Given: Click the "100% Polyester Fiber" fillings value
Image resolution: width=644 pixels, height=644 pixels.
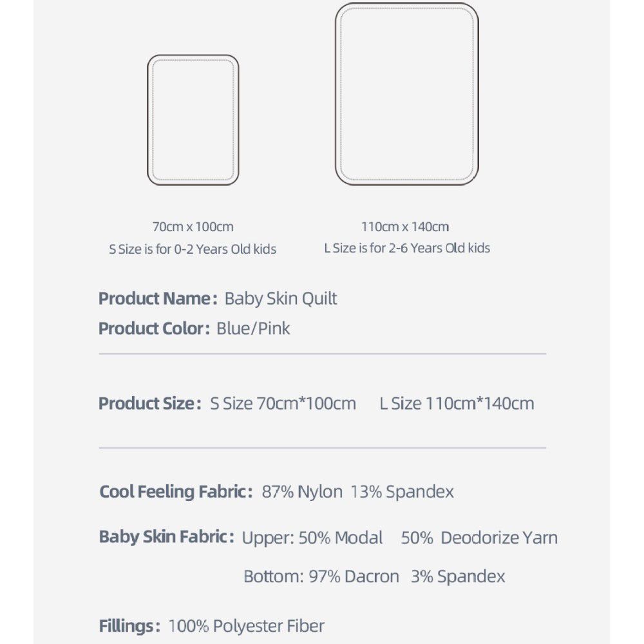Looking at the screenshot, I should click(x=247, y=625).
